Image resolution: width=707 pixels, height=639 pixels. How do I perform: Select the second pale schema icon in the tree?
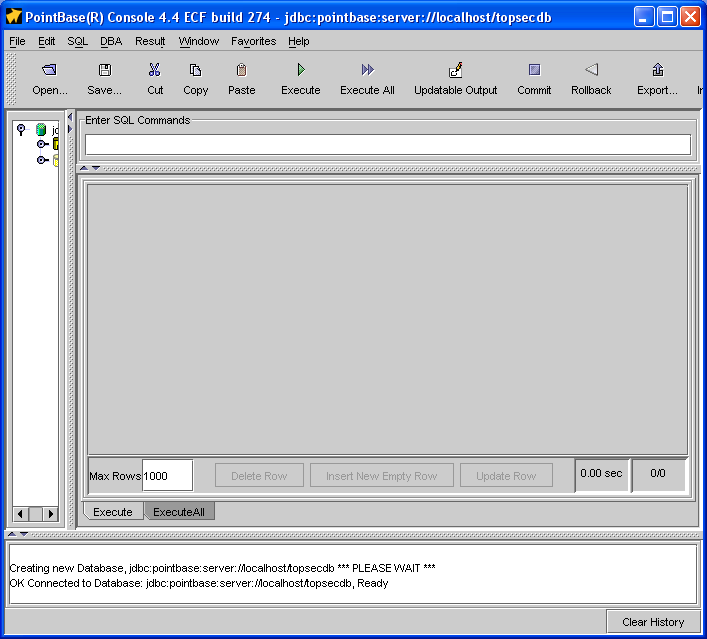coord(55,160)
